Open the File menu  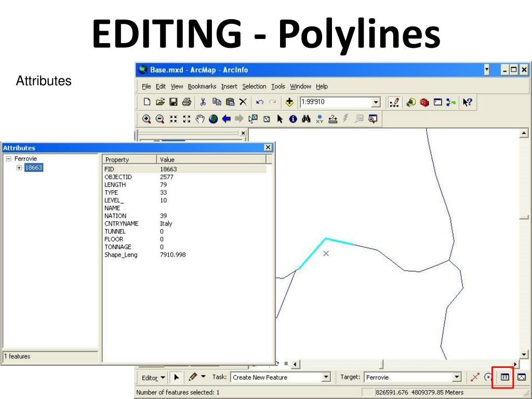point(146,87)
